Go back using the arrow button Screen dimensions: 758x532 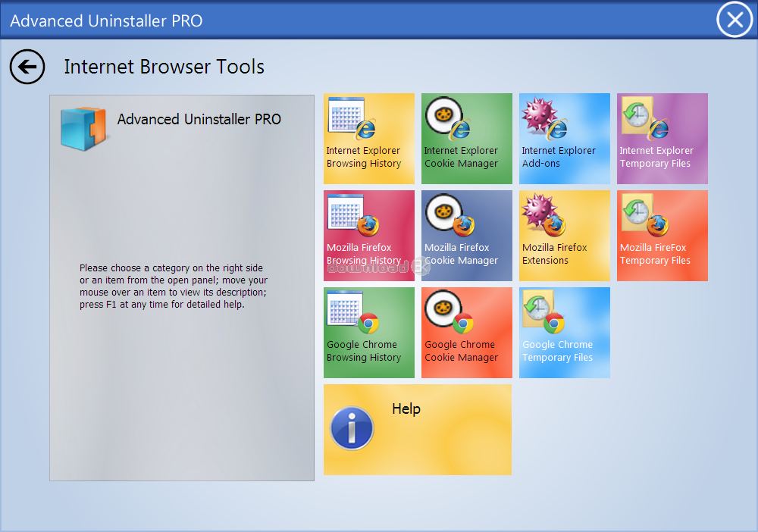coord(27,67)
